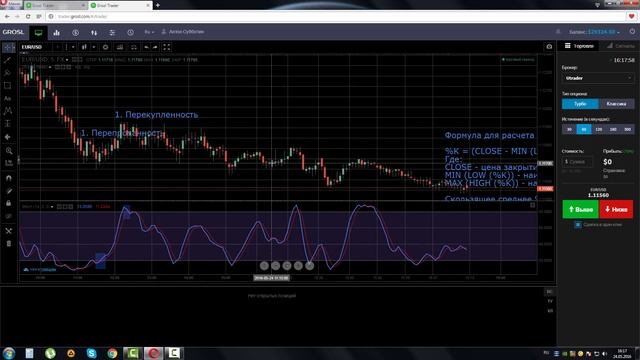
Task: Switch to the Сигналы tab
Action: coord(620,46)
